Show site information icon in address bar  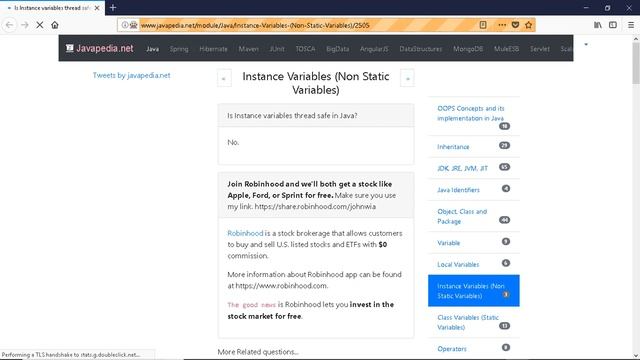(124, 25)
